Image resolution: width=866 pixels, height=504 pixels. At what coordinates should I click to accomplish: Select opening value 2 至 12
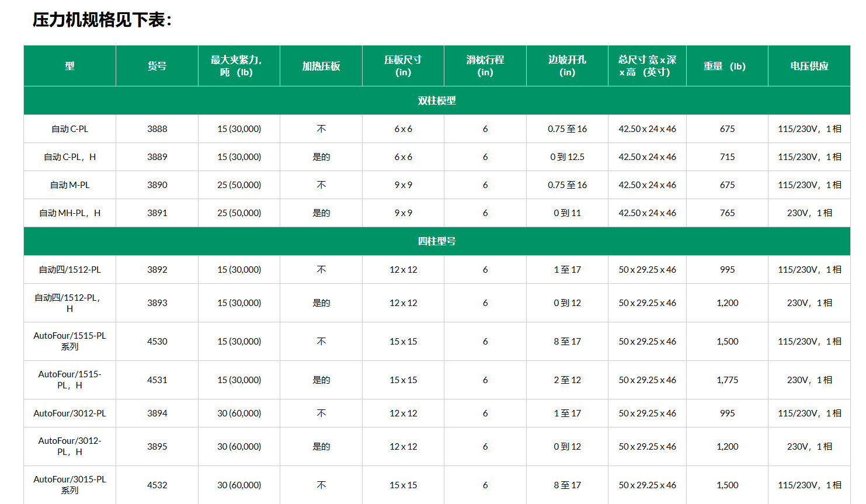[x=567, y=380]
